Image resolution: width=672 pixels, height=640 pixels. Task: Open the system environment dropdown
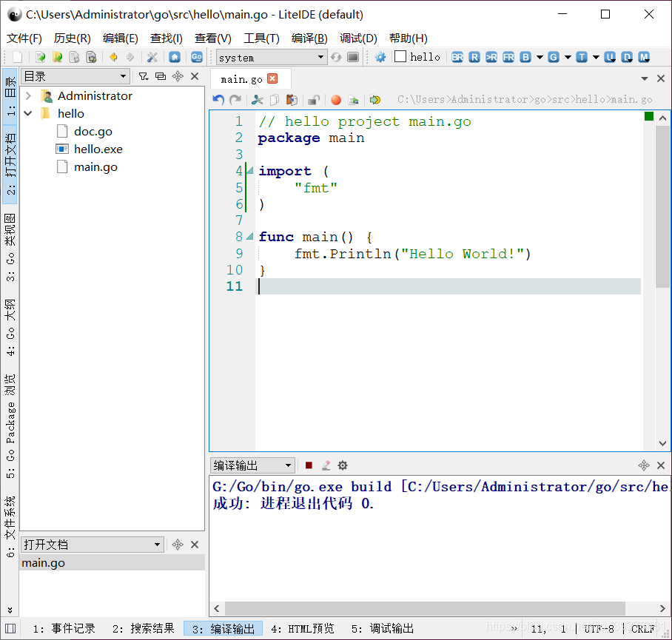[272, 57]
